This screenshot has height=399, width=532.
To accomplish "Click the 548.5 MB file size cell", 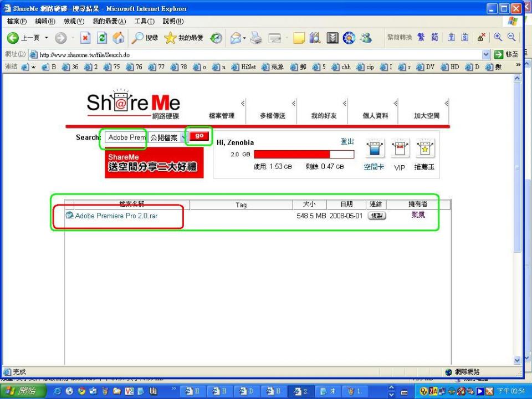I will [311, 216].
